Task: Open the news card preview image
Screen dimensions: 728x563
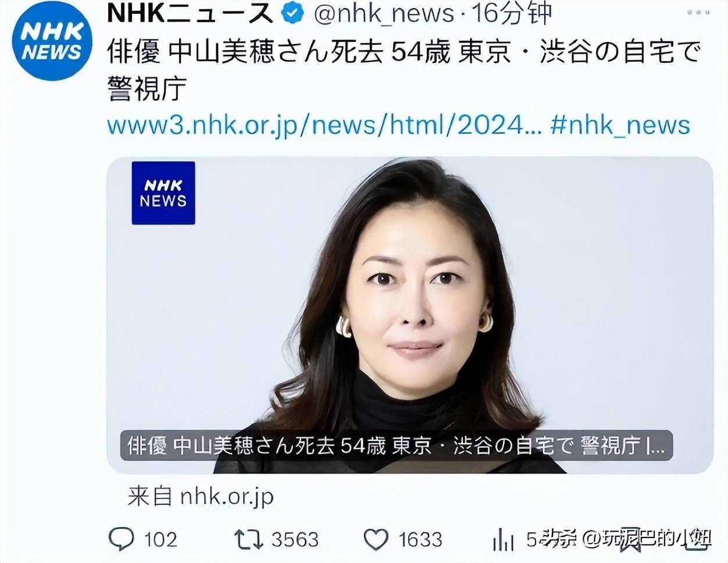Action: coord(410,315)
